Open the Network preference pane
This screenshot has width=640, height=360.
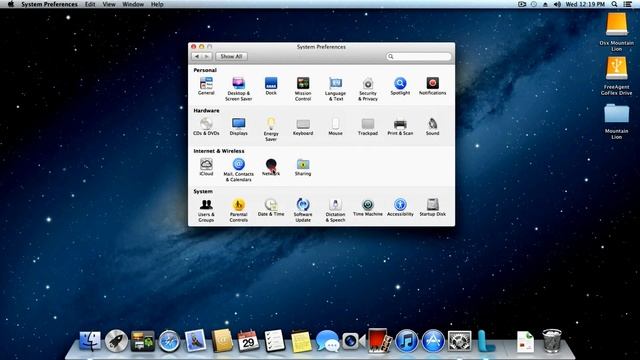pyautogui.click(x=271, y=167)
